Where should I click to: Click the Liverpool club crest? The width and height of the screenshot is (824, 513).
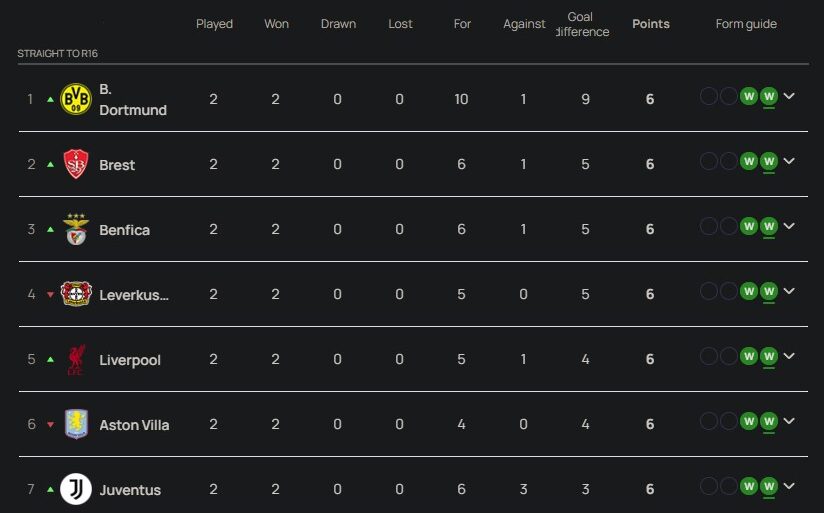pyautogui.click(x=76, y=359)
